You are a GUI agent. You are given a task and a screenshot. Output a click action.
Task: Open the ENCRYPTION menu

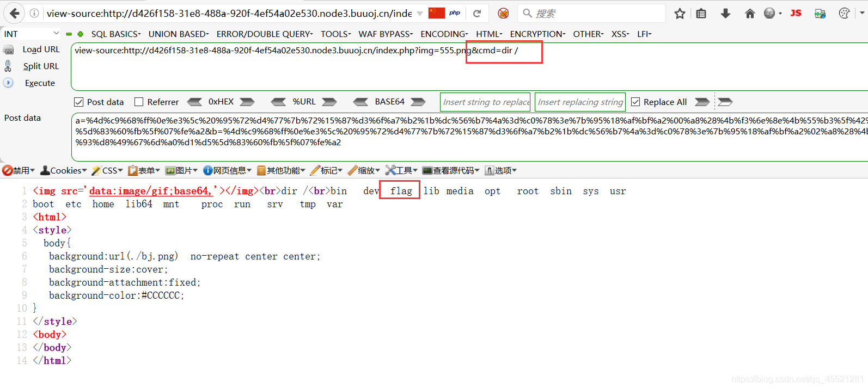[x=537, y=34]
